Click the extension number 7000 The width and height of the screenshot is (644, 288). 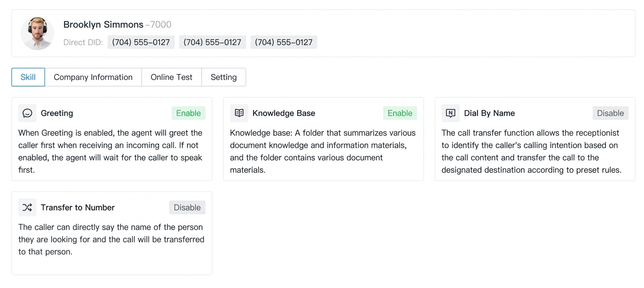click(x=161, y=24)
